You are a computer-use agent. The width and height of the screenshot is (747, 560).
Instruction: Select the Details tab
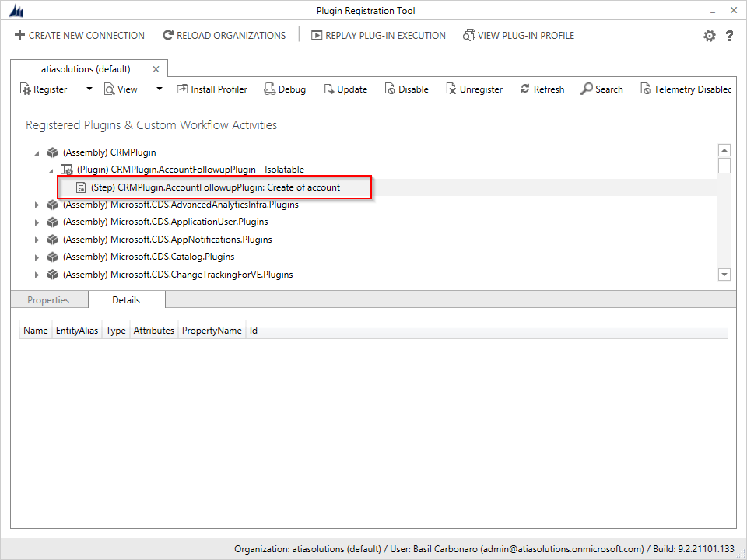point(126,300)
